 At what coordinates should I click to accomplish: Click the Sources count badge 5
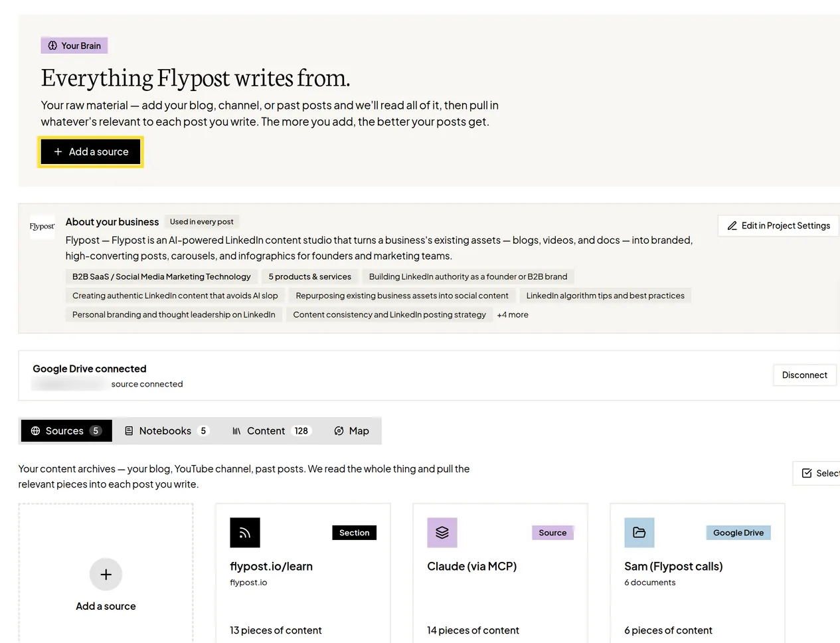[x=96, y=431]
